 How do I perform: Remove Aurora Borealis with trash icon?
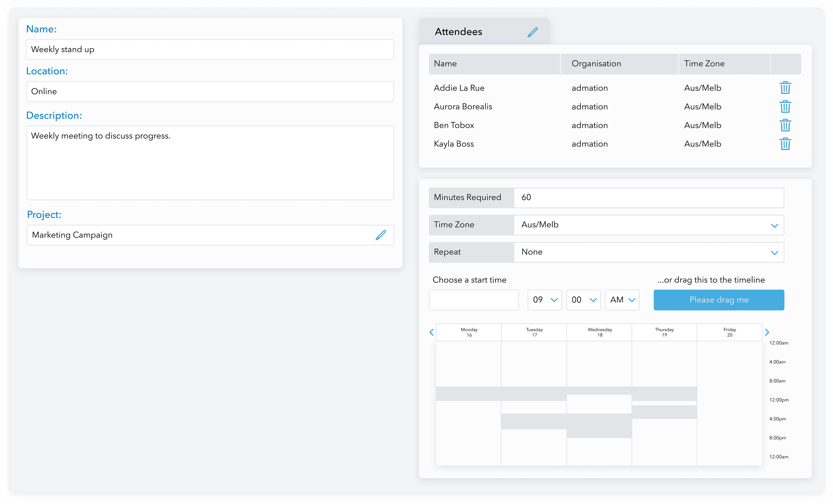(x=785, y=107)
